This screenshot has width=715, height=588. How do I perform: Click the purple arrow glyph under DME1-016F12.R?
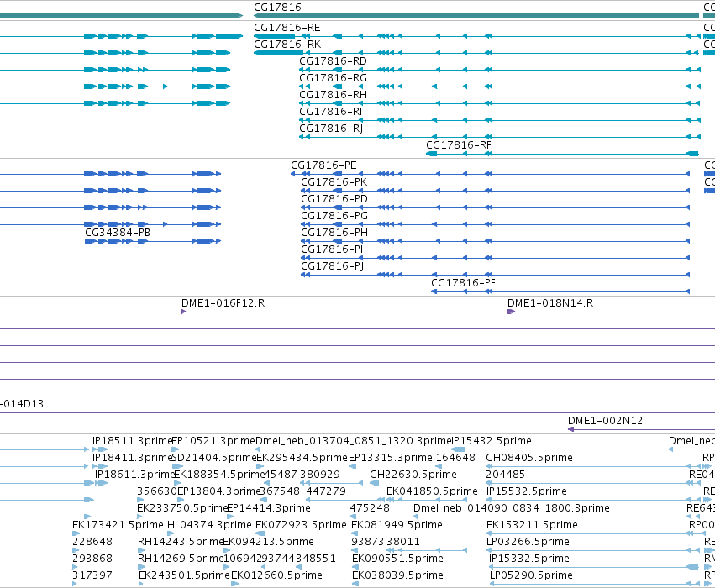click(x=183, y=312)
